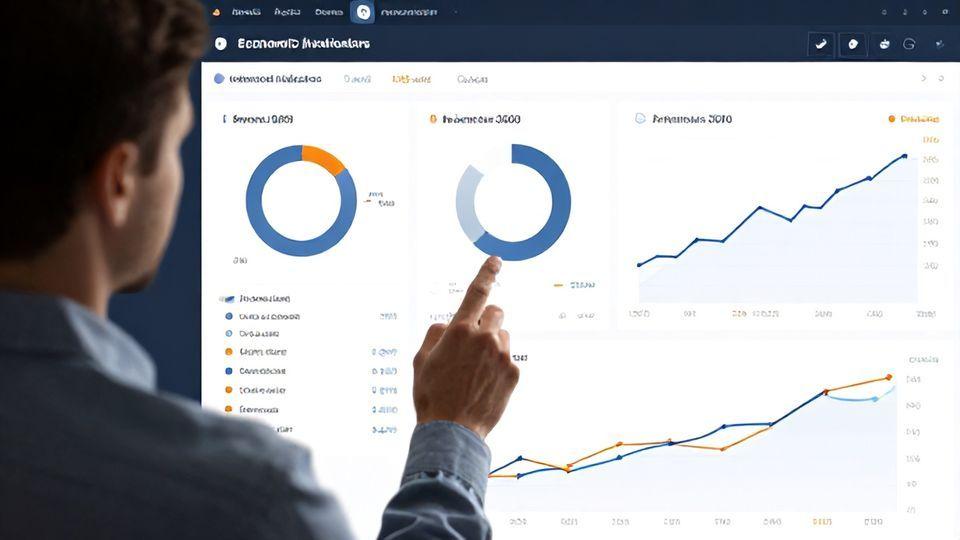Click the round icon beside the dashboard title
Image resolution: width=960 pixels, height=540 pixels.
click(x=221, y=44)
